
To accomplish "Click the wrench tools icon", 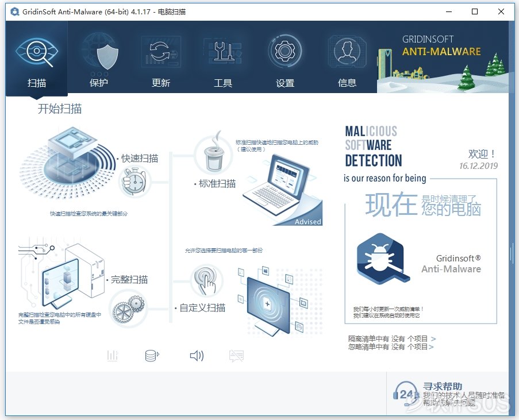I will (223, 51).
